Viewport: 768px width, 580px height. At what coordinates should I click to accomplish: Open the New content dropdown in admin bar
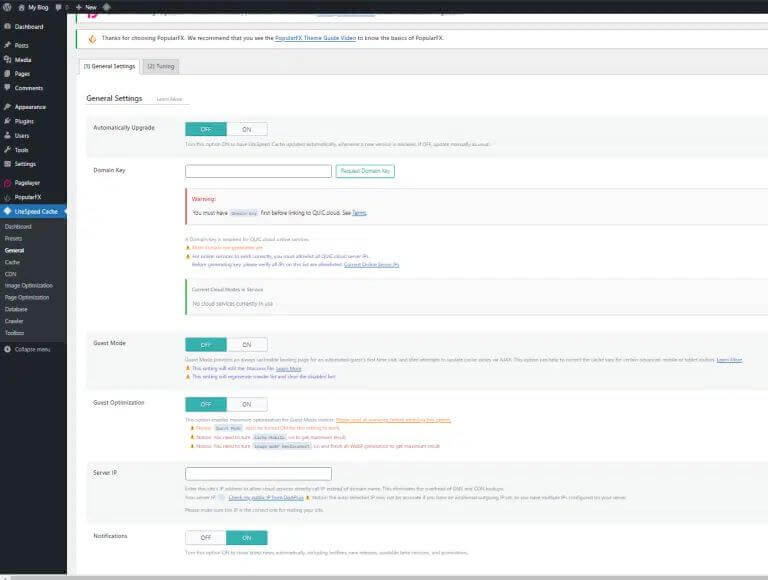(x=85, y=6)
